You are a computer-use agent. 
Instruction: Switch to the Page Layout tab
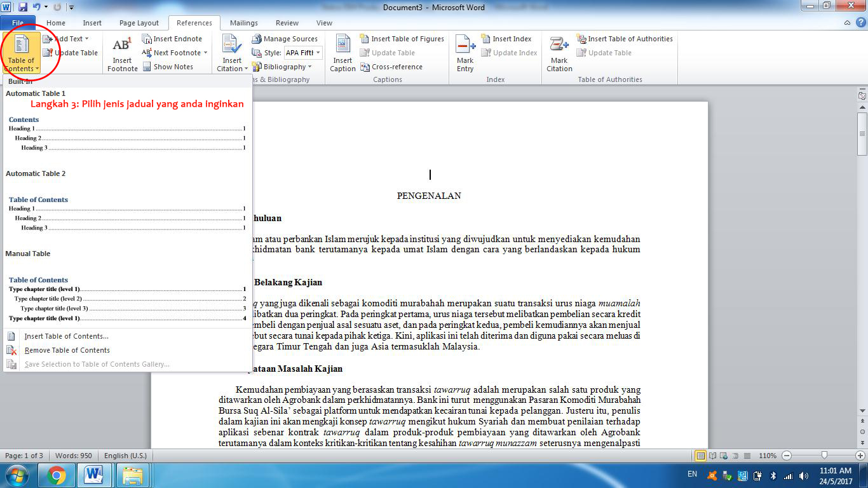(139, 23)
